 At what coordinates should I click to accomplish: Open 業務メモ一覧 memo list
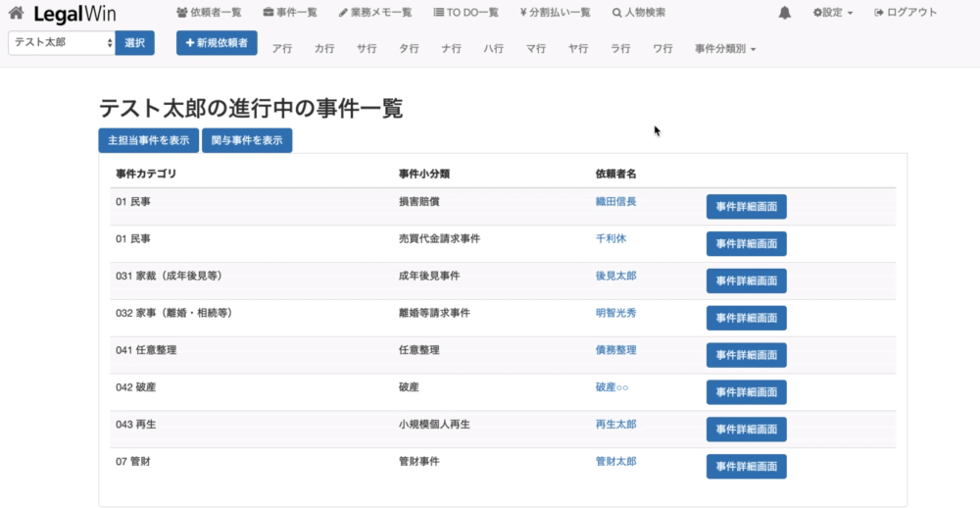pyautogui.click(x=375, y=13)
